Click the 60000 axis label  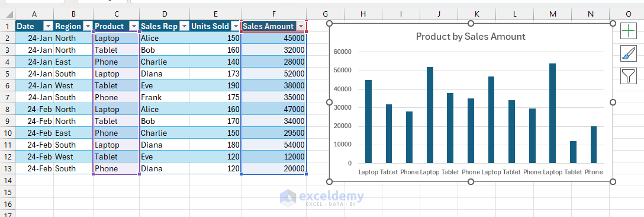(343, 52)
